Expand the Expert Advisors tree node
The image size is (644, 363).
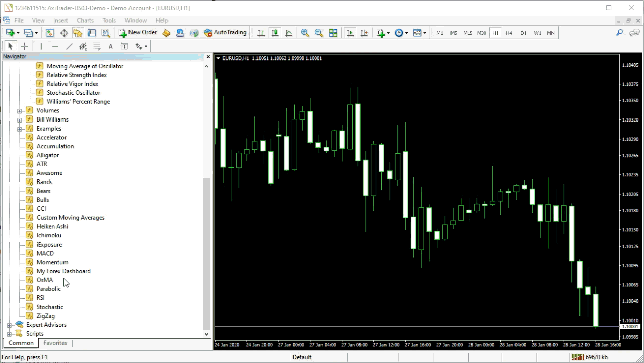[x=9, y=325]
